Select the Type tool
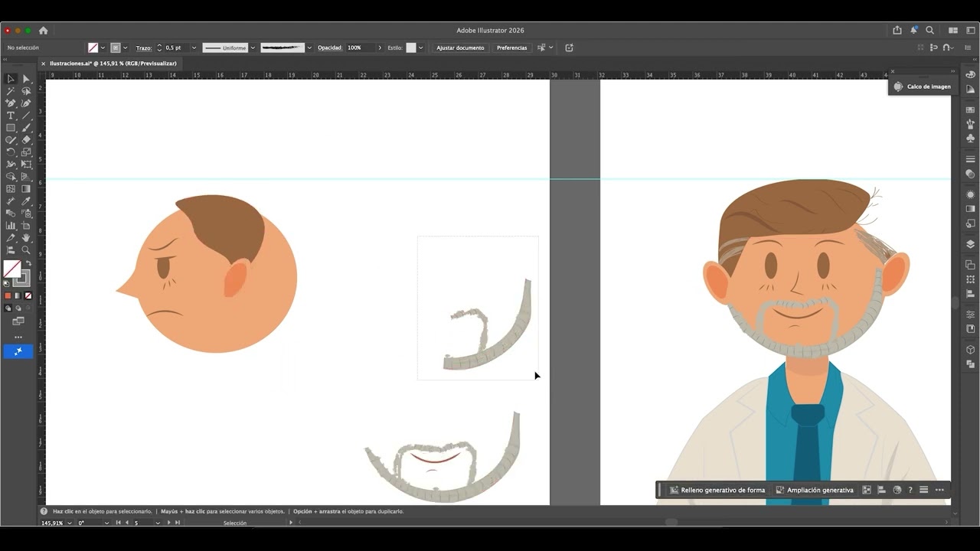This screenshot has width=980, height=551. point(11,115)
